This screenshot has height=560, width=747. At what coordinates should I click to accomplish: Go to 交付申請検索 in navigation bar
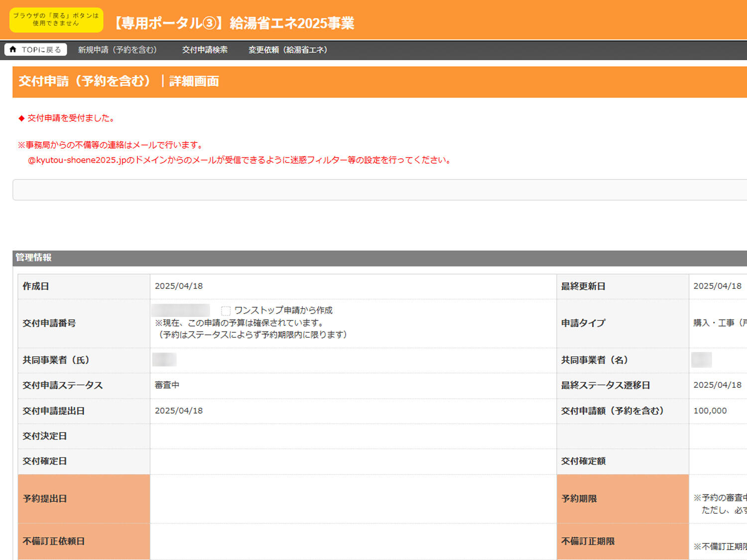tap(205, 50)
